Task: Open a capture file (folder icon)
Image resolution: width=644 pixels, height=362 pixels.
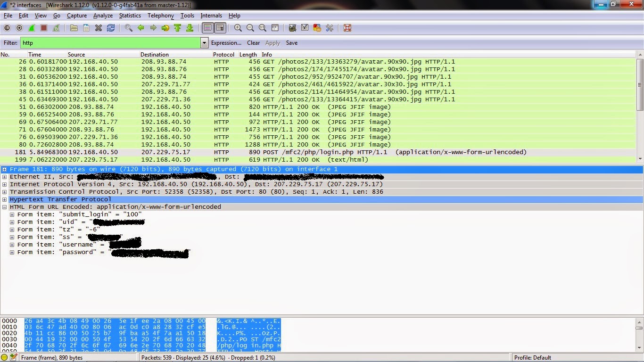Action: click(x=74, y=28)
